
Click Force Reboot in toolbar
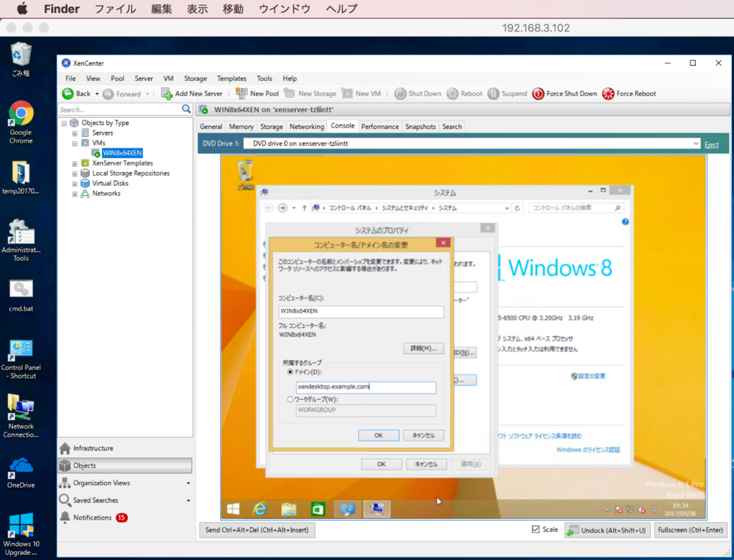coord(629,94)
